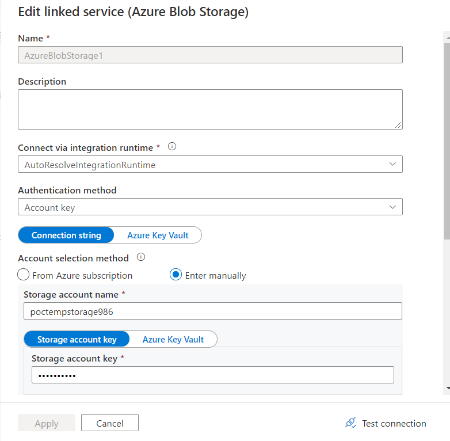450x441 pixels.
Task: Click into the Description text area
Action: pyautogui.click(x=210, y=109)
